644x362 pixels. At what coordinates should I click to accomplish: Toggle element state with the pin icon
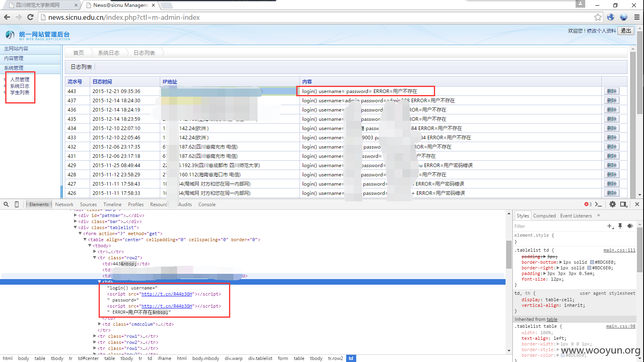pos(620,226)
